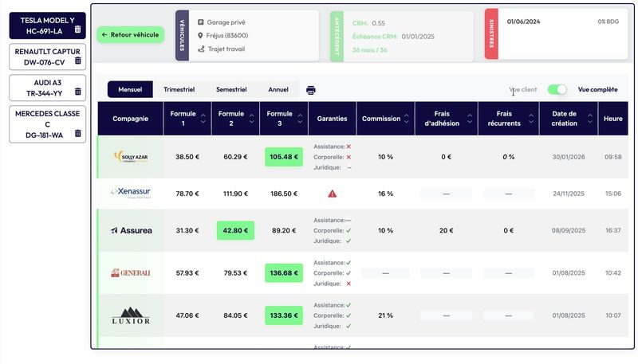
Task: Open the Sinistres side tab
Action: coord(491,33)
